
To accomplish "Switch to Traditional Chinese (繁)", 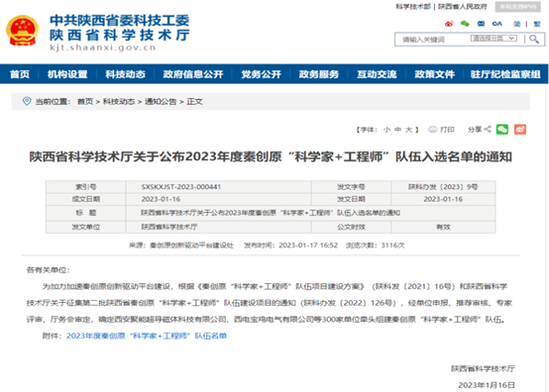I will click(x=537, y=24).
